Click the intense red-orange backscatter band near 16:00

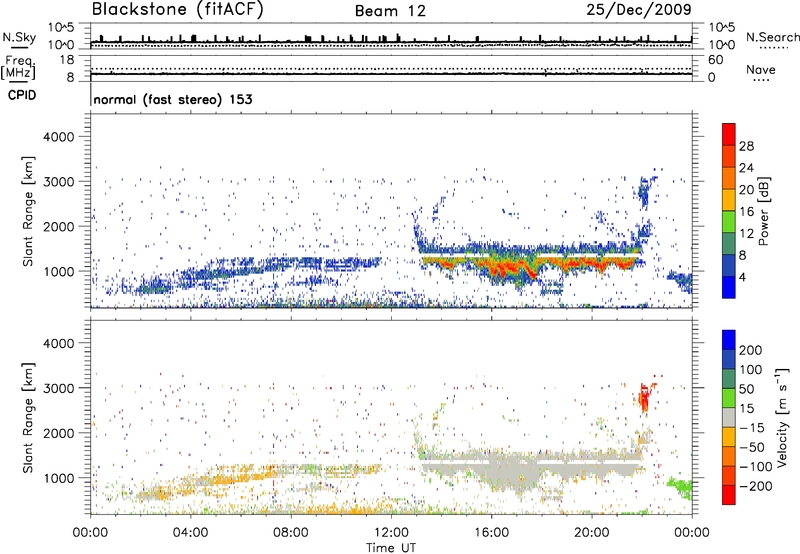(510, 268)
